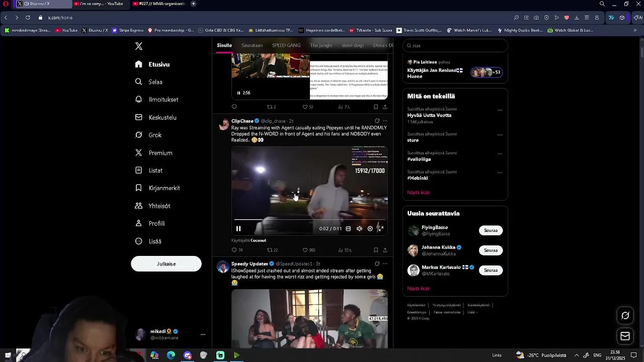The width and height of the screenshot is (644, 362).
Task: Open Listat lists page
Action: [148, 170]
